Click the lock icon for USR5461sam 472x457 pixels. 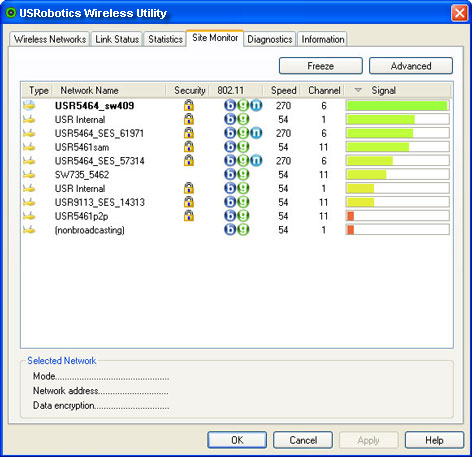click(x=189, y=147)
